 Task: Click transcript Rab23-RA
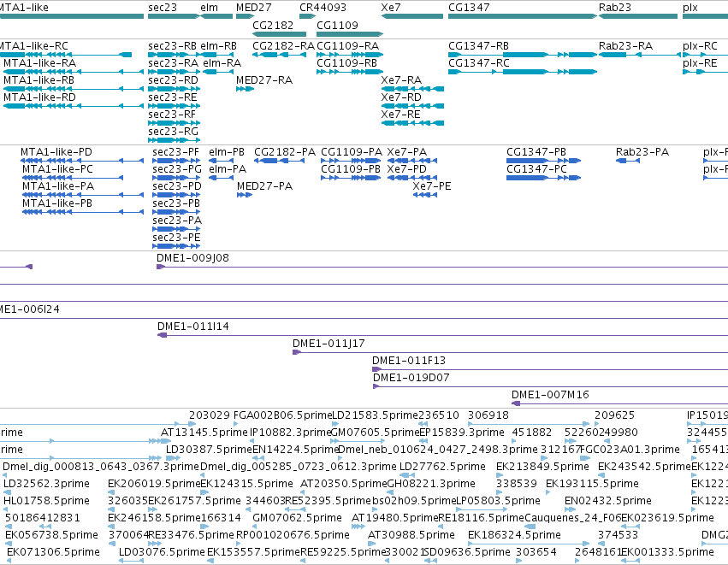[x=639, y=55]
